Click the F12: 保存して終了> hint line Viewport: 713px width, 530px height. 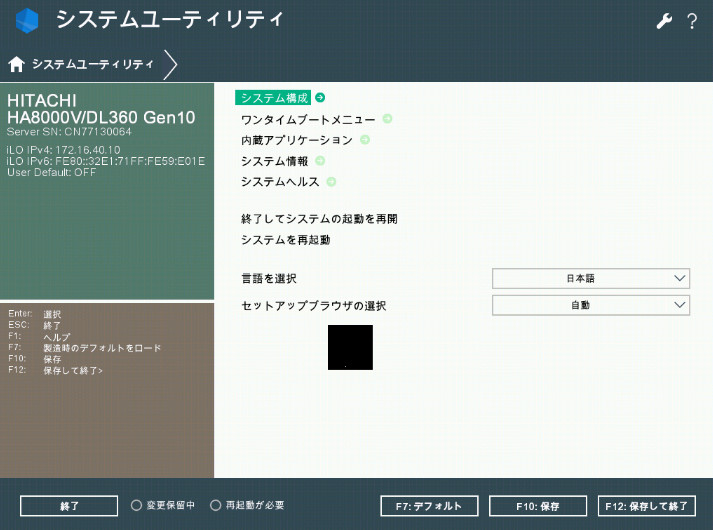click(55, 370)
